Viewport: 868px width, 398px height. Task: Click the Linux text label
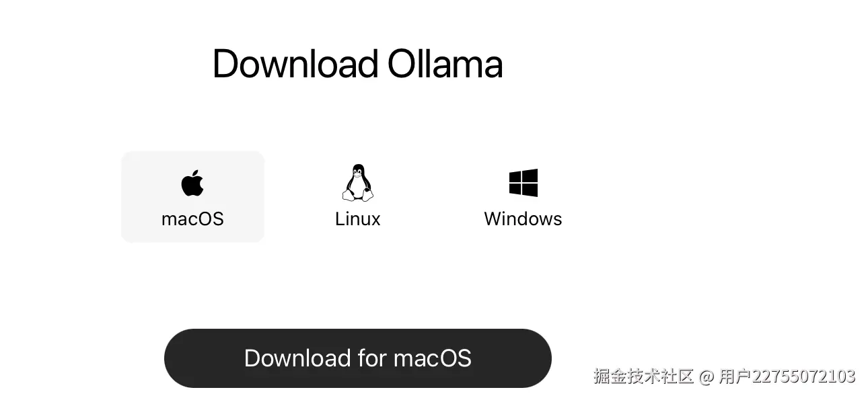357,219
